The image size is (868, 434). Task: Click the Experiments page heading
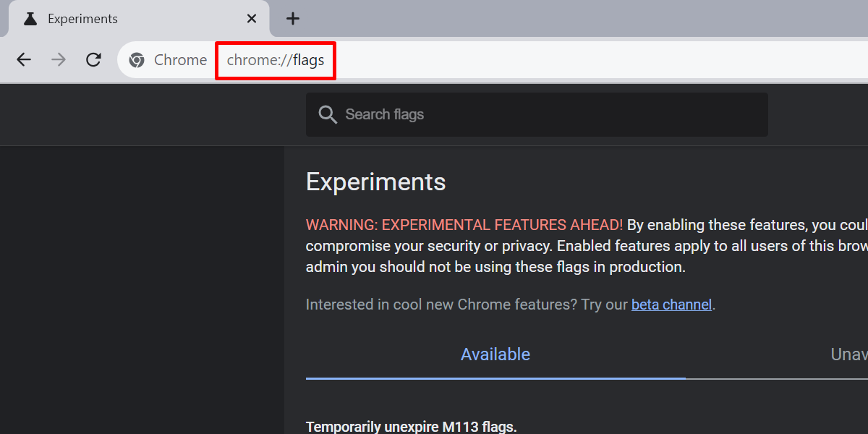375,182
